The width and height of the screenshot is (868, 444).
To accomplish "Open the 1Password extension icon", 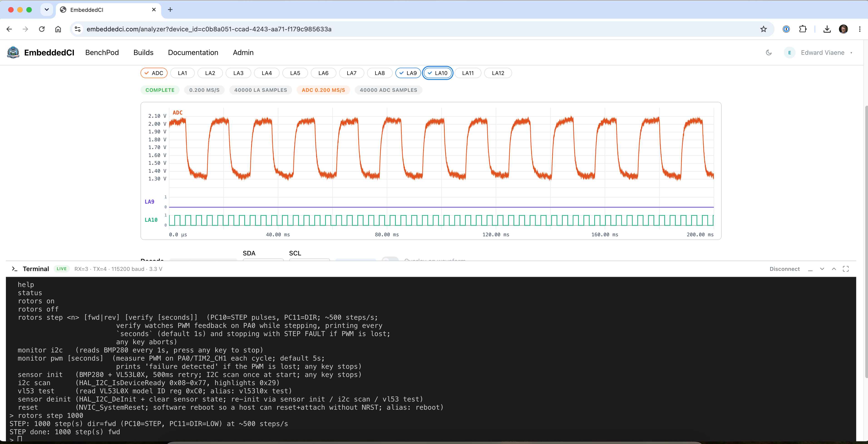I will [x=786, y=29].
